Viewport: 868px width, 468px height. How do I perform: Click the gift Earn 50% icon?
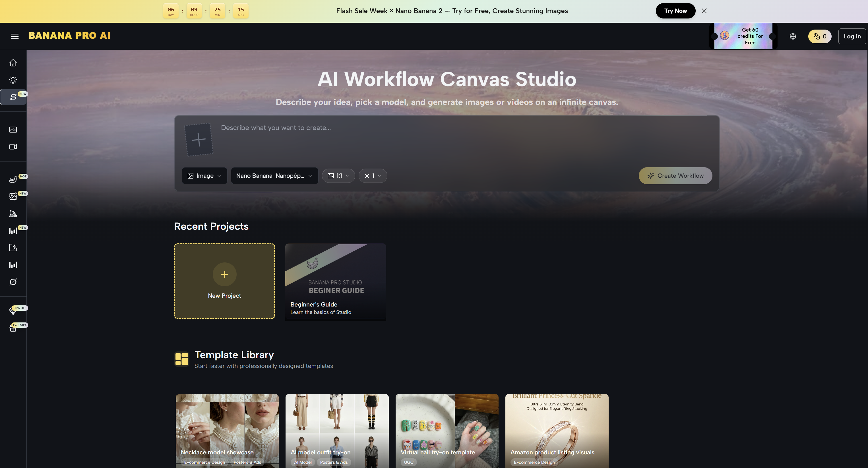coord(13,328)
